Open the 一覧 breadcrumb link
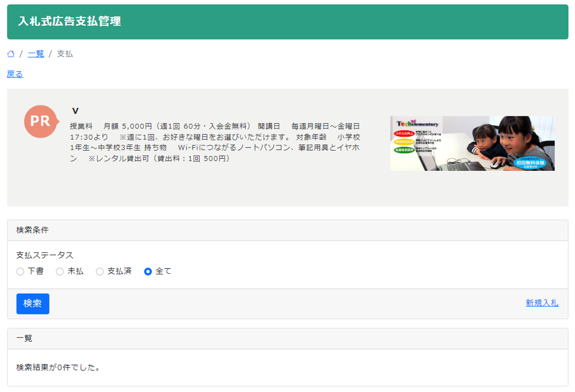Viewport: 575px width, 392px height. point(35,54)
